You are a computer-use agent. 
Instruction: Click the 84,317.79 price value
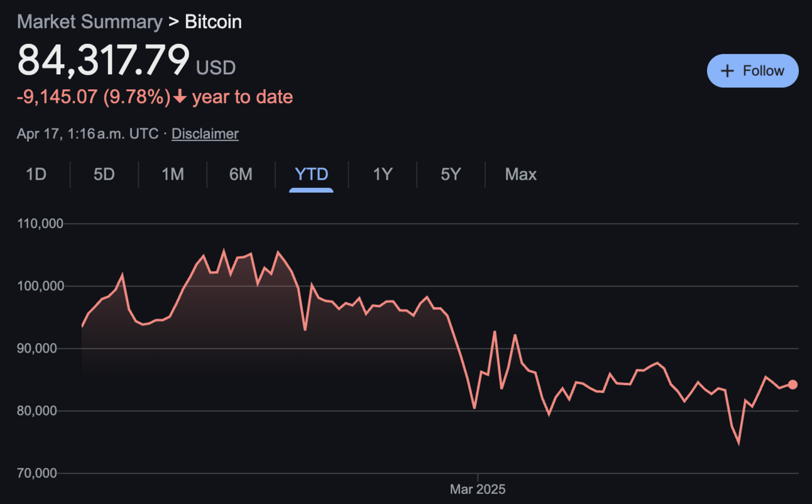pyautogui.click(x=104, y=60)
